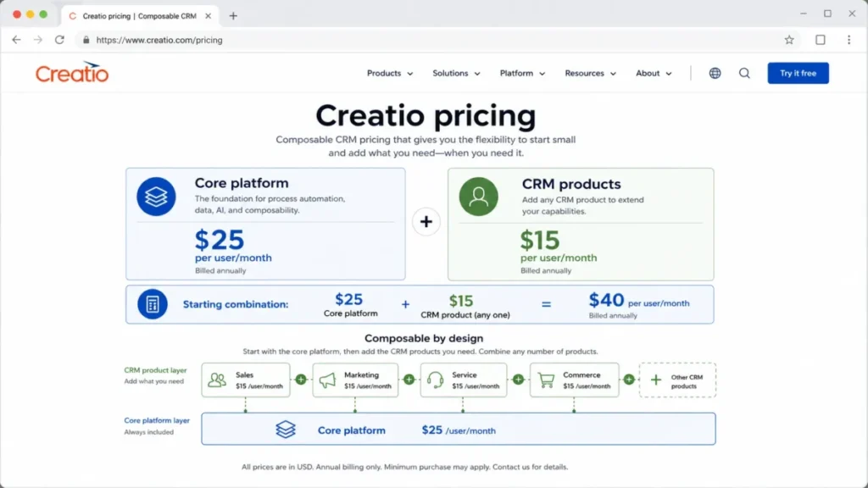Screen dimensions: 868x488
Task: Click the Sales people icon
Action: click(217, 380)
